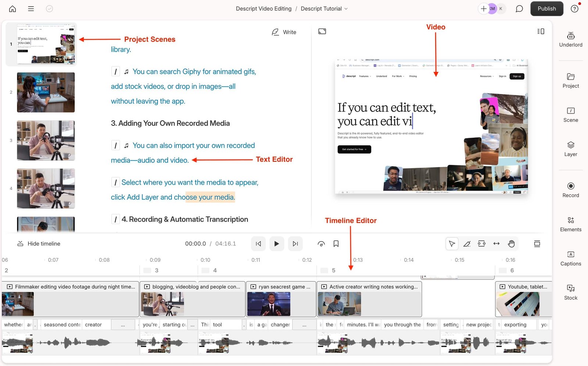Open the Captions panel

point(570,258)
